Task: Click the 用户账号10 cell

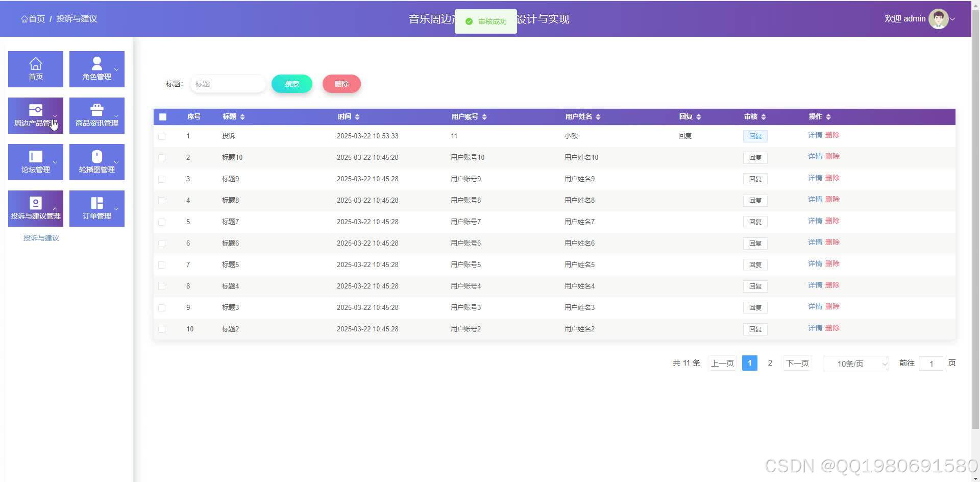Action: click(x=468, y=158)
